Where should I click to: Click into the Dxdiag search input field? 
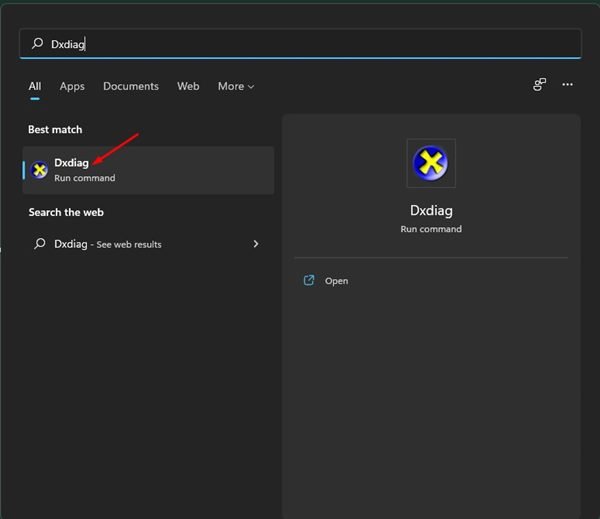300,44
